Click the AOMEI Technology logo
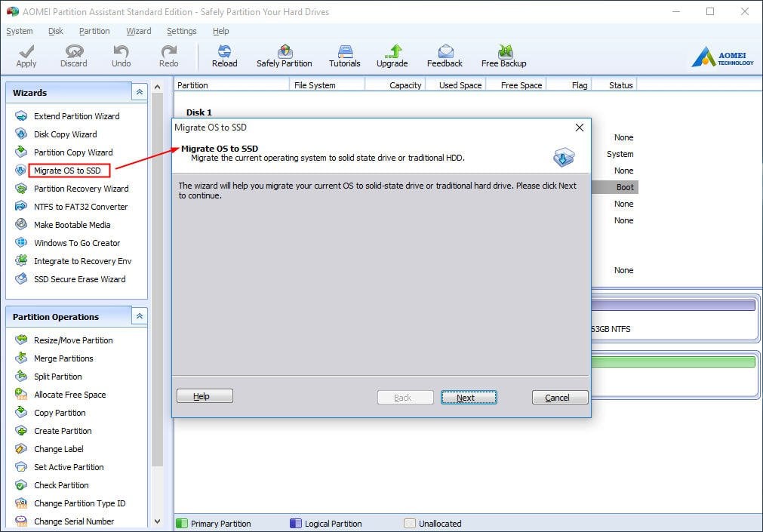The width and height of the screenshot is (763, 532). point(722,57)
